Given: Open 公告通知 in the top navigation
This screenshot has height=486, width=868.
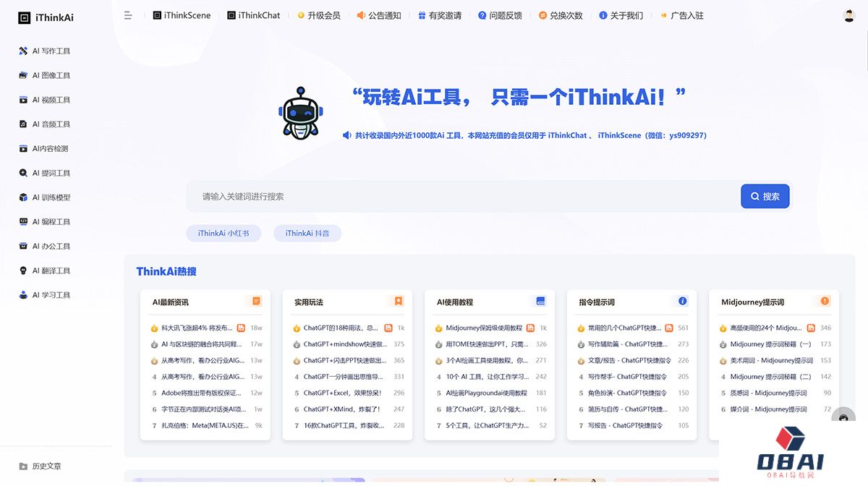Looking at the screenshot, I should click(379, 15).
